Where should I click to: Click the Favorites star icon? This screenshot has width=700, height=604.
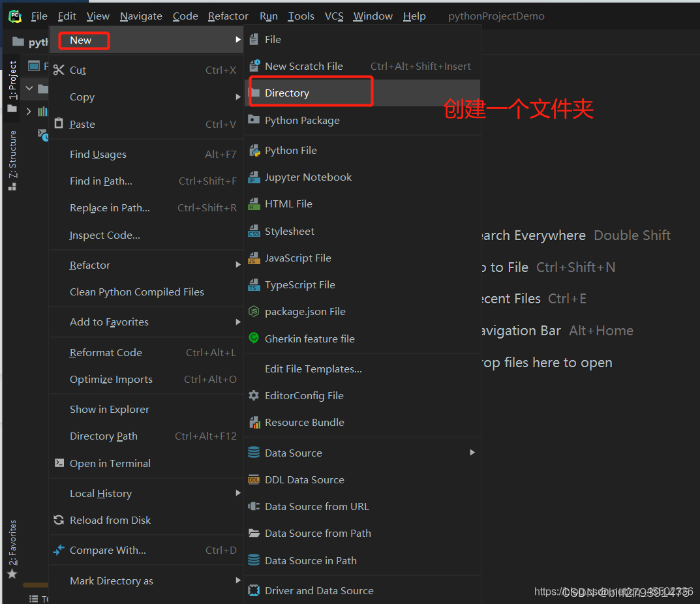(12, 574)
